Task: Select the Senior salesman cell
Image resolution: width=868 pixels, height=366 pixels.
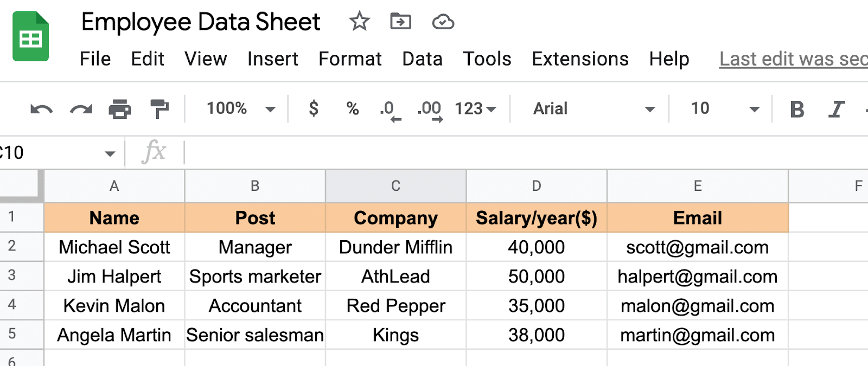Action: [x=255, y=335]
